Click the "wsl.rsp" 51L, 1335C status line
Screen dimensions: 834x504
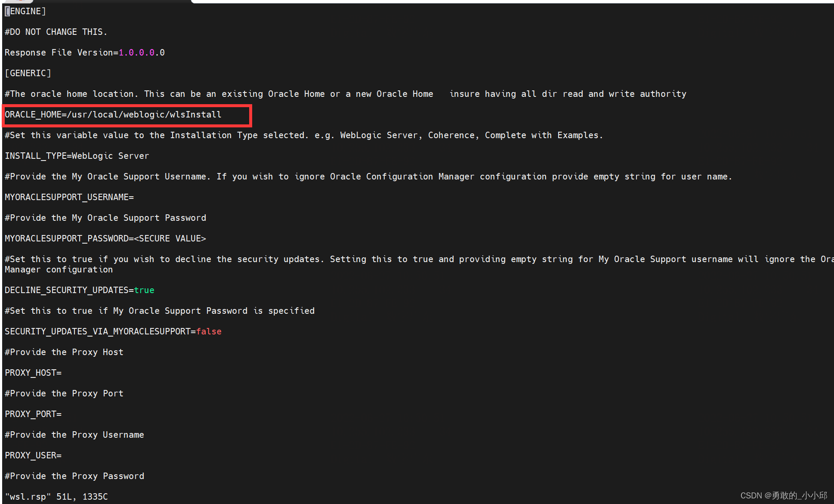(56, 497)
